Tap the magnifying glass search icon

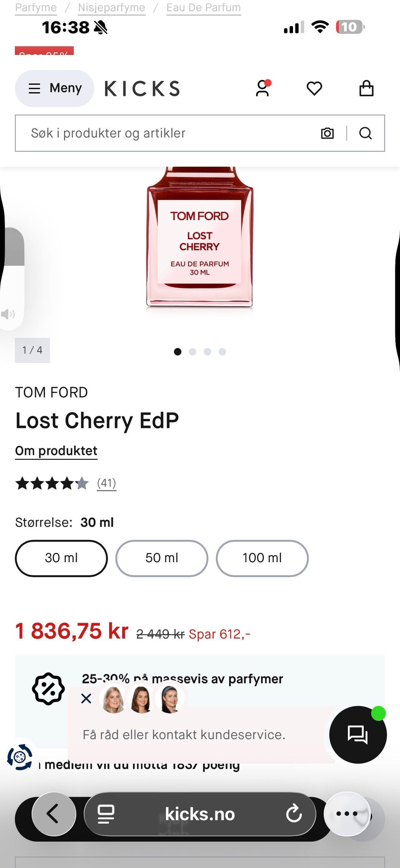pos(365,133)
